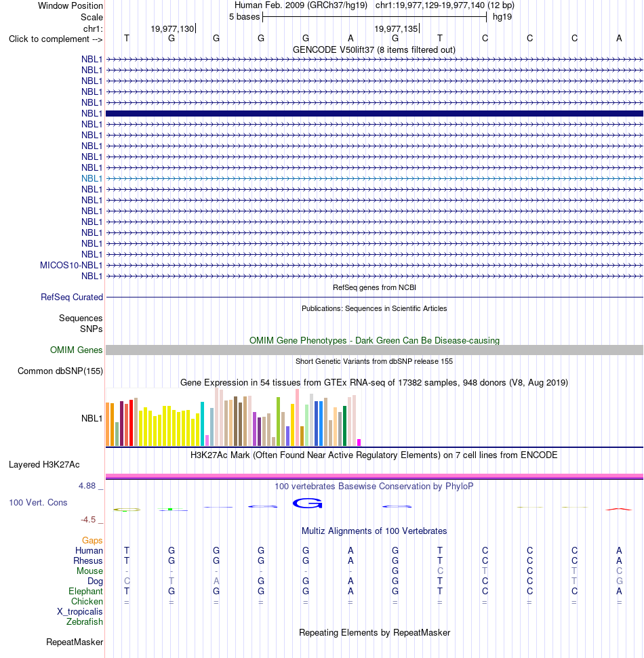Click the '5 bases' scale text
Screen dimensions: 644x658
click(x=244, y=17)
